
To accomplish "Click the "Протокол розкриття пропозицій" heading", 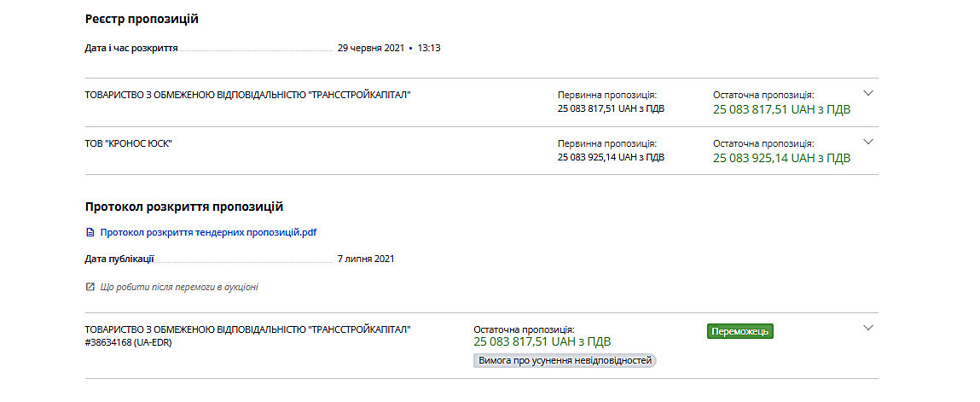I will point(184,207).
